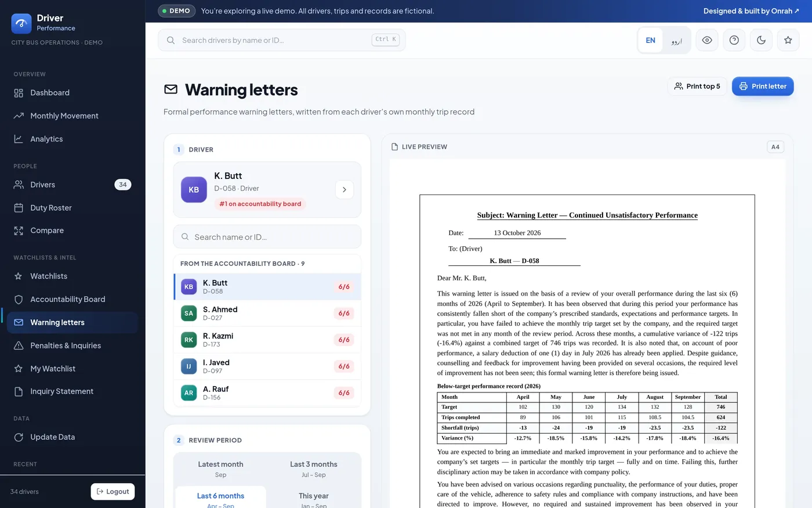812x508 pixels.
Task: Switch language to EN
Action: point(650,41)
